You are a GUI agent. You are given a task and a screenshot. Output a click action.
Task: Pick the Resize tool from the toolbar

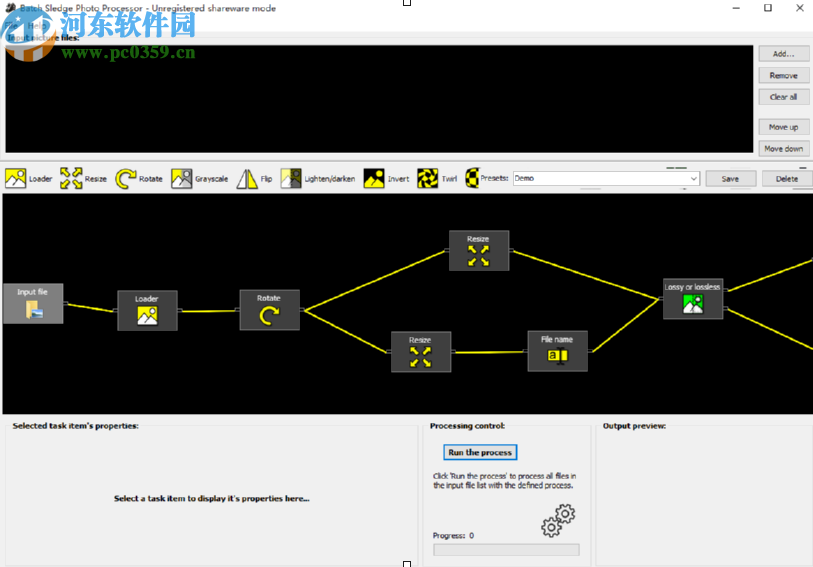pos(83,179)
